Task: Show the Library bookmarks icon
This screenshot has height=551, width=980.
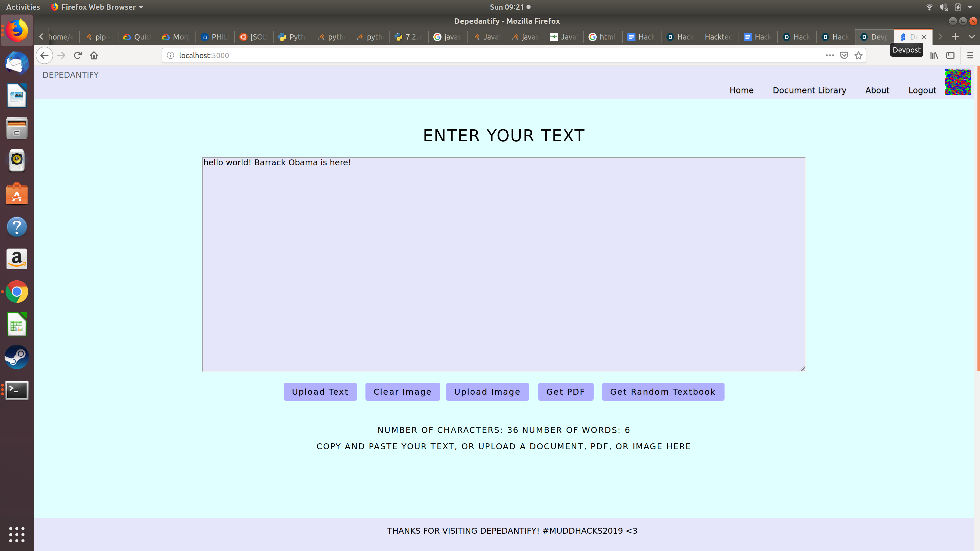Action: [934, 56]
